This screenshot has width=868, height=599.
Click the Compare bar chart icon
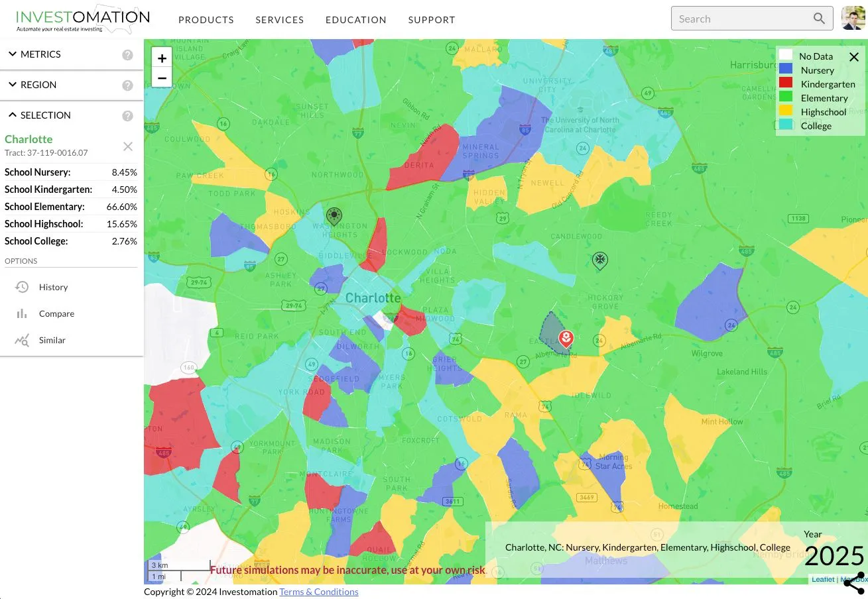(x=22, y=313)
